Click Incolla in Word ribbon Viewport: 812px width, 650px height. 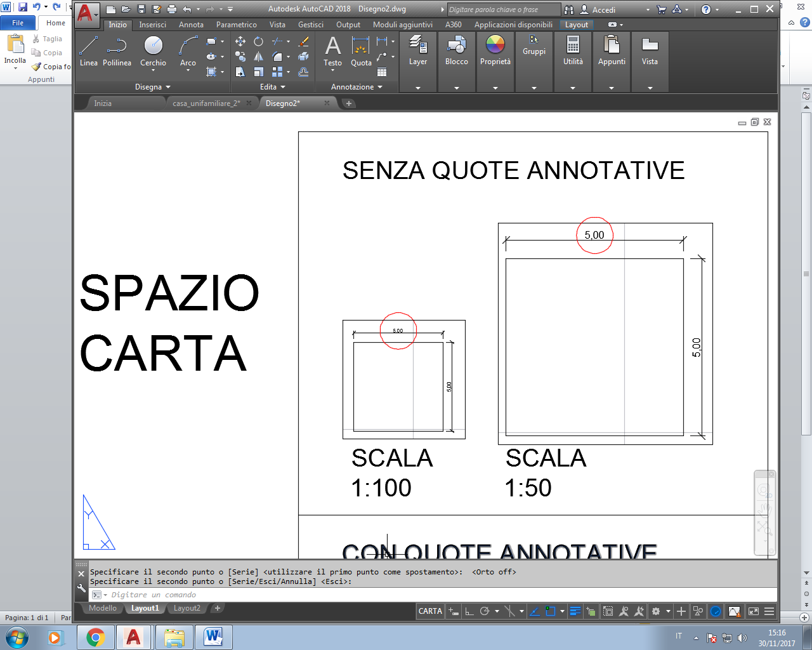pos(15,51)
